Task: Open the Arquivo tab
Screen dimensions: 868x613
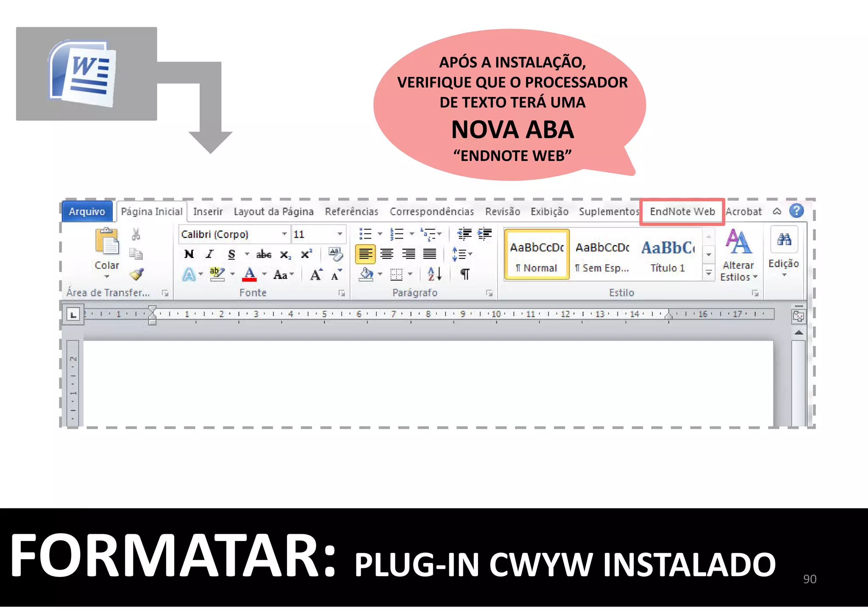Action: pos(87,211)
